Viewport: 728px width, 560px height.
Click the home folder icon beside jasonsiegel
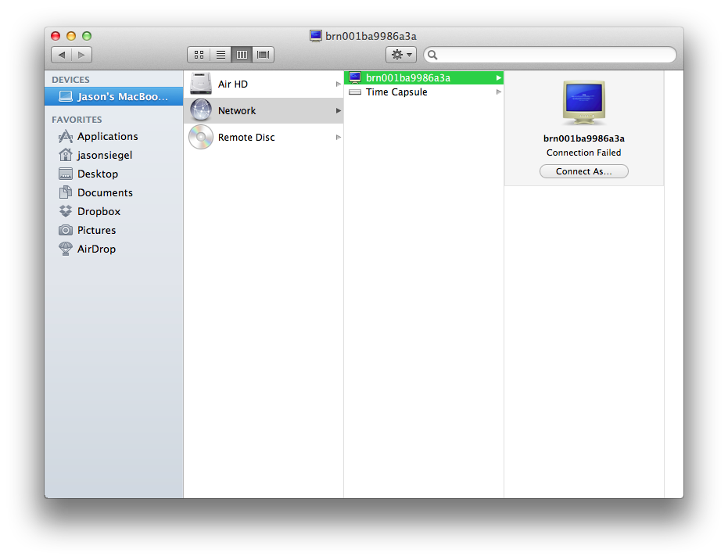[x=66, y=155]
